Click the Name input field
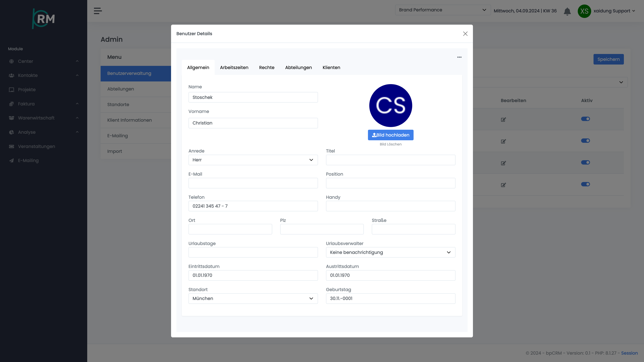Screen dimensions: 644x362 point(253,97)
